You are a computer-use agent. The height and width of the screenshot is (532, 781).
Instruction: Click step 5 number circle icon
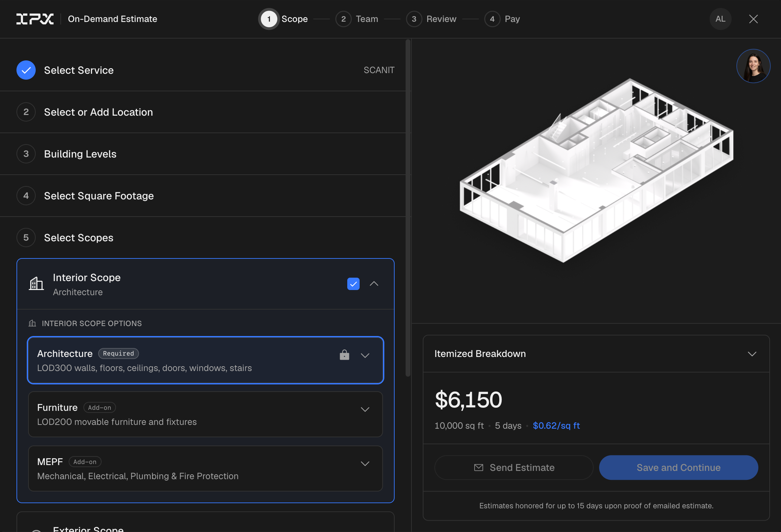pos(26,238)
